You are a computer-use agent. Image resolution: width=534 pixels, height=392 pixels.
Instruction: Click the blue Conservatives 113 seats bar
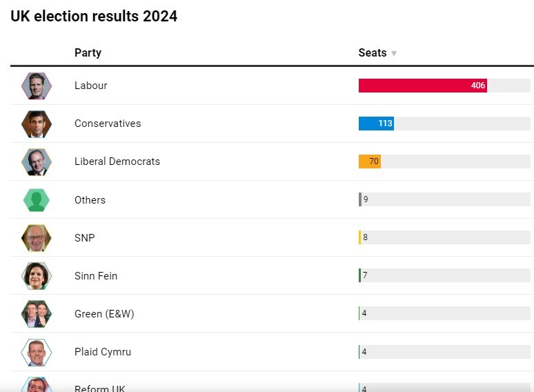coord(376,124)
